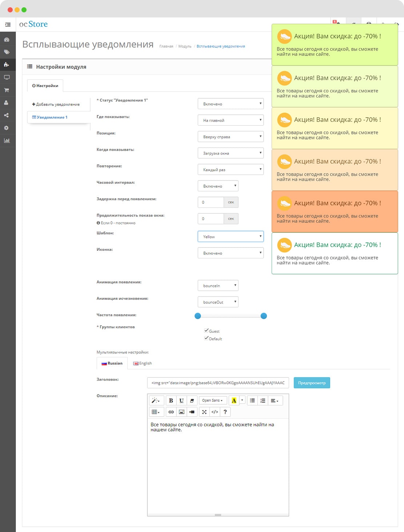404x532 pixels.
Task: Toggle the Default customer group checkbox
Action: [206, 338]
